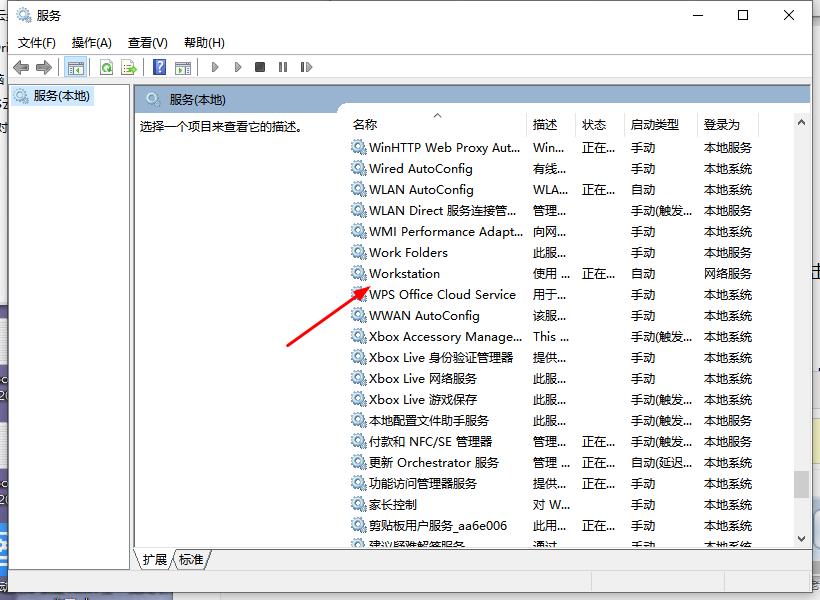Open Help using the blue question mark icon
The height and width of the screenshot is (600, 820).
[x=158, y=67]
